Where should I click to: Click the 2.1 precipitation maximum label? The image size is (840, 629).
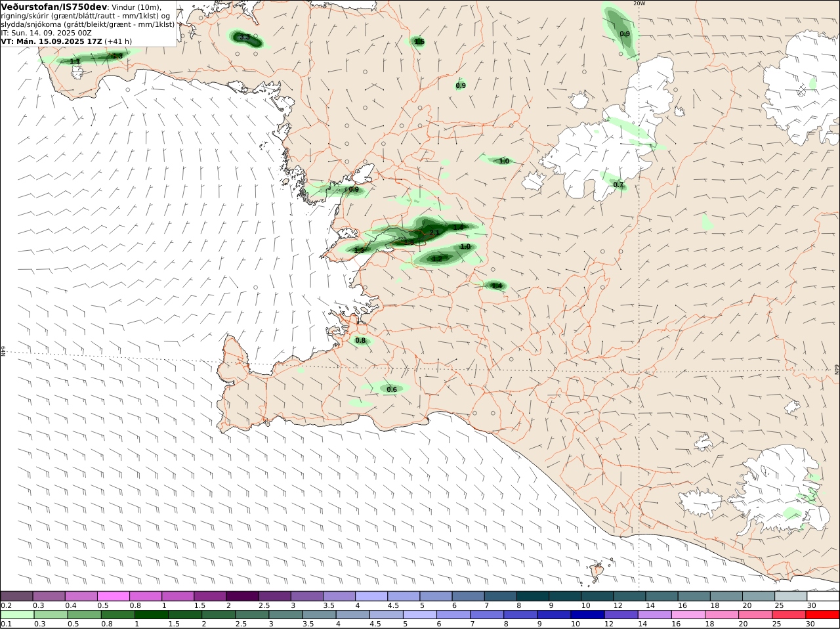[434, 232]
